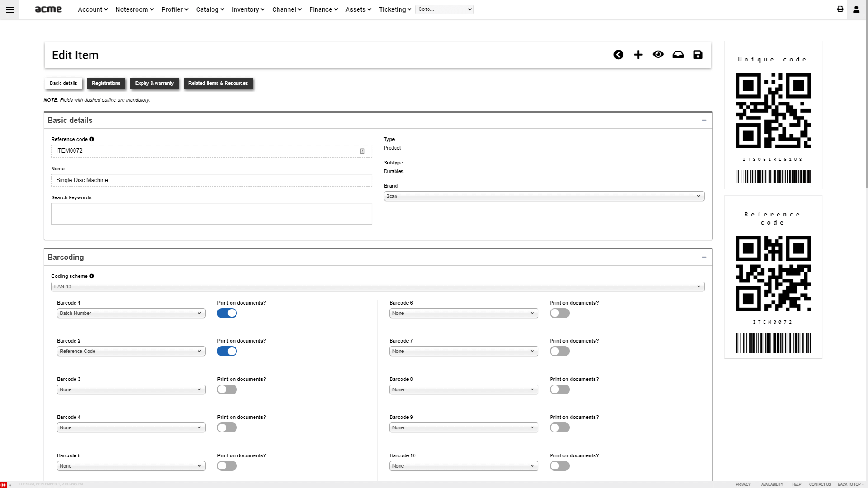Open the Go to... dropdown

click(x=444, y=9)
